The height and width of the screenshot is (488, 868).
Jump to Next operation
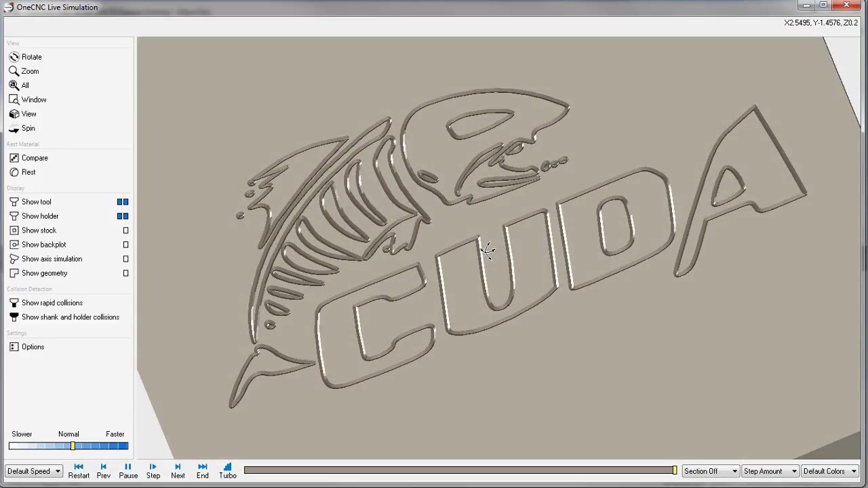178,471
